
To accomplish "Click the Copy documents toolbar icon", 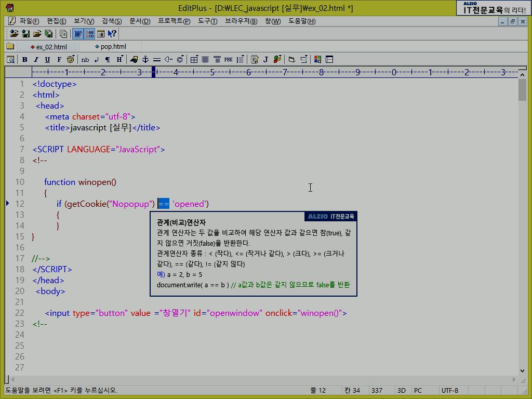I will tap(63, 34).
